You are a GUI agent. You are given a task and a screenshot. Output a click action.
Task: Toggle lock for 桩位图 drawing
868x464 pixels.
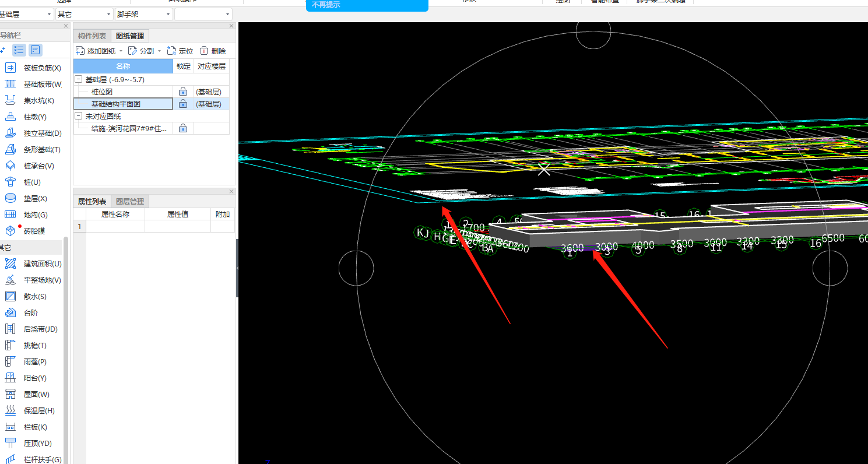point(183,92)
